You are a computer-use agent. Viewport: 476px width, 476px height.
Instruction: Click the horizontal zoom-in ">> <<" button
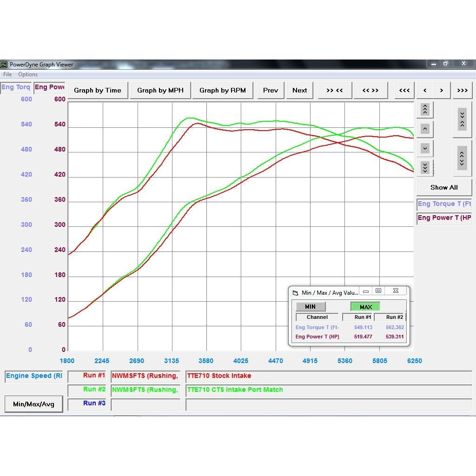335,90
